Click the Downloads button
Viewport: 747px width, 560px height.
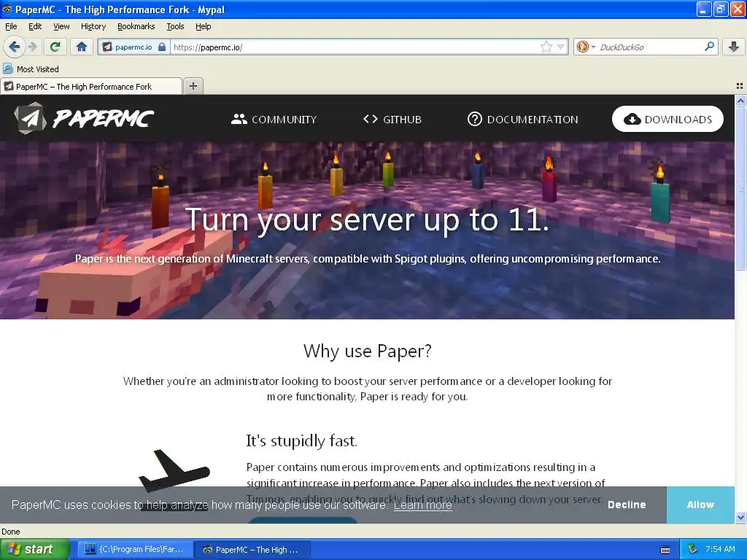point(667,119)
